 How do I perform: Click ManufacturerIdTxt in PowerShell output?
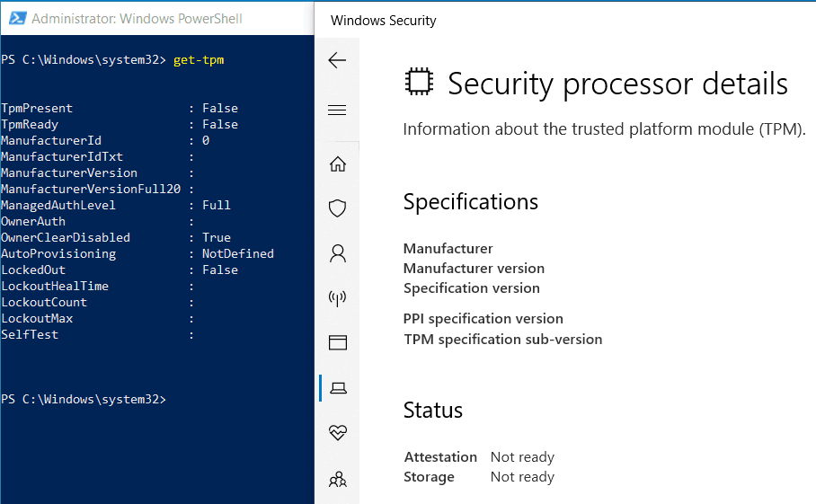(62, 156)
